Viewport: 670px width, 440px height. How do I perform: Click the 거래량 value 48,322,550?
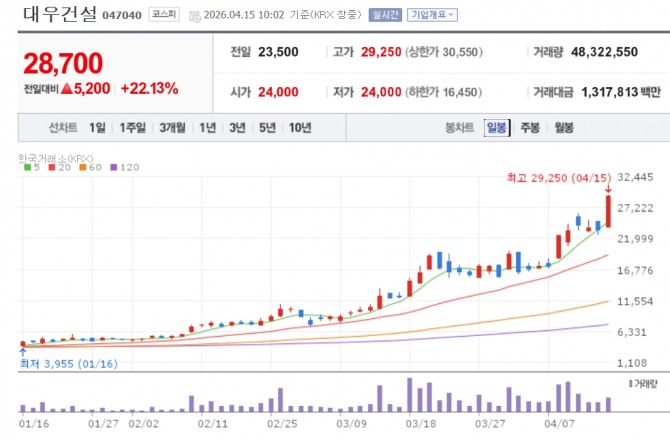coord(604,52)
